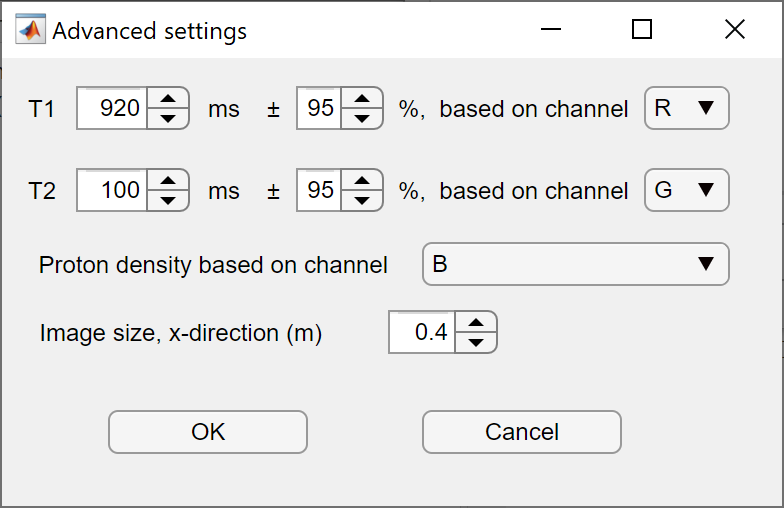Increase the T2 percent tolerance
Image resolution: width=784 pixels, height=508 pixels.
pos(362,180)
